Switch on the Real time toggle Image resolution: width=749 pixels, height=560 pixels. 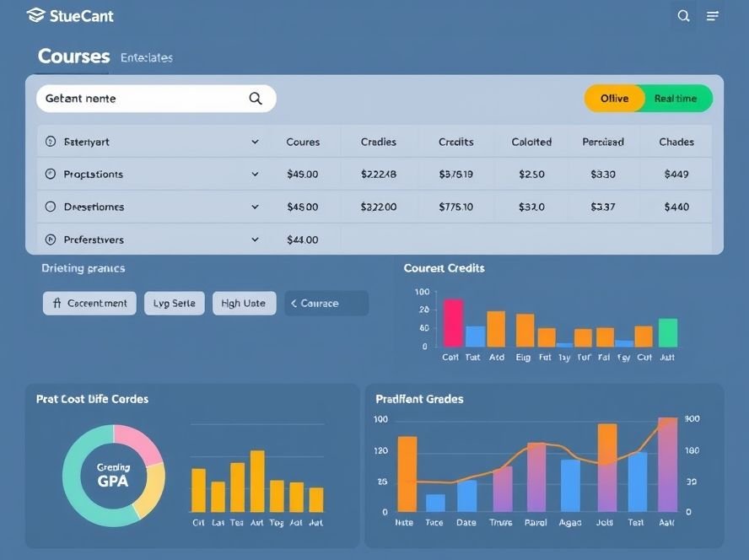(675, 99)
